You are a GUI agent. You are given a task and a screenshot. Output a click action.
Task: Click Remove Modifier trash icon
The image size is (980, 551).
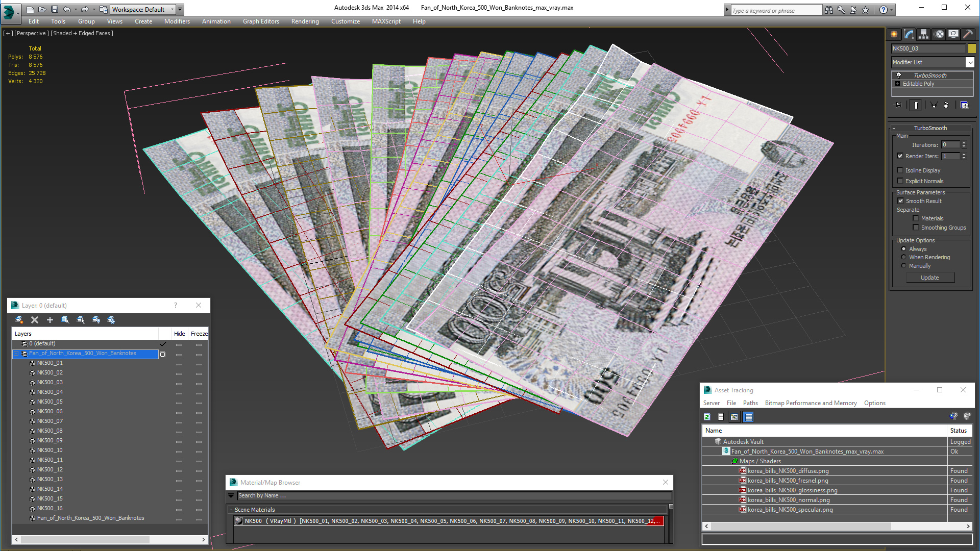pos(946,105)
